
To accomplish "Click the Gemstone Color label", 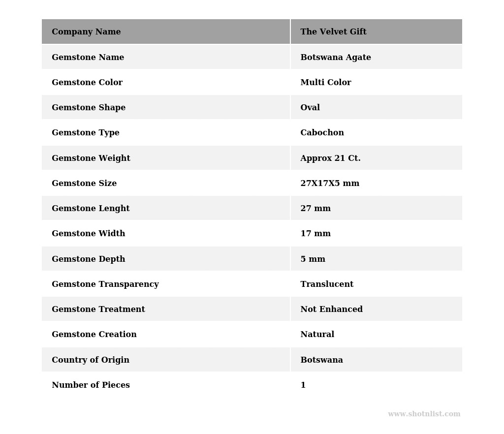I will (x=87, y=83).
